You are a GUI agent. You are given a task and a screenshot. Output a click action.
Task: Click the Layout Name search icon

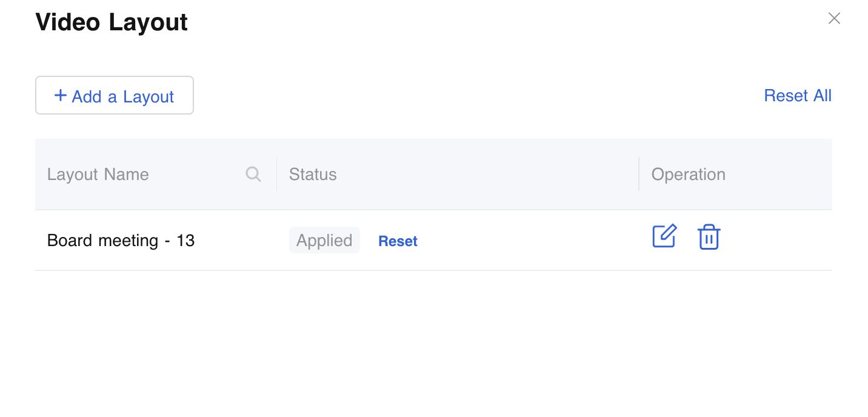tap(253, 175)
